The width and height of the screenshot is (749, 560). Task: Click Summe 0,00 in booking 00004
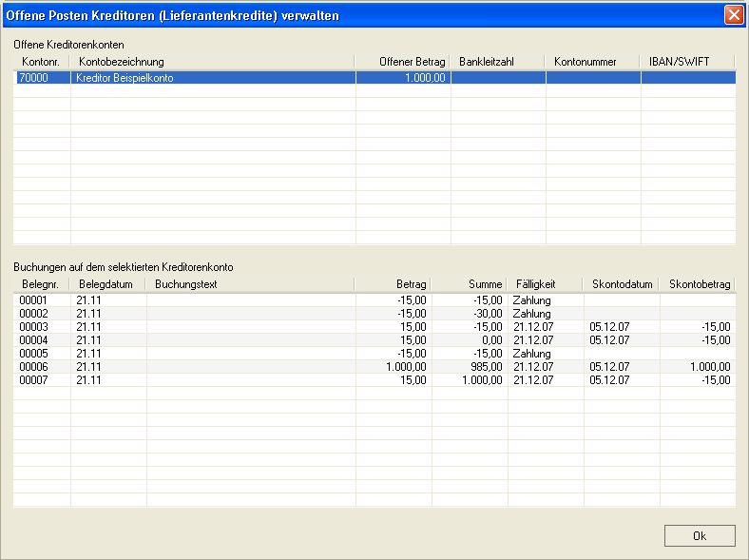492,340
